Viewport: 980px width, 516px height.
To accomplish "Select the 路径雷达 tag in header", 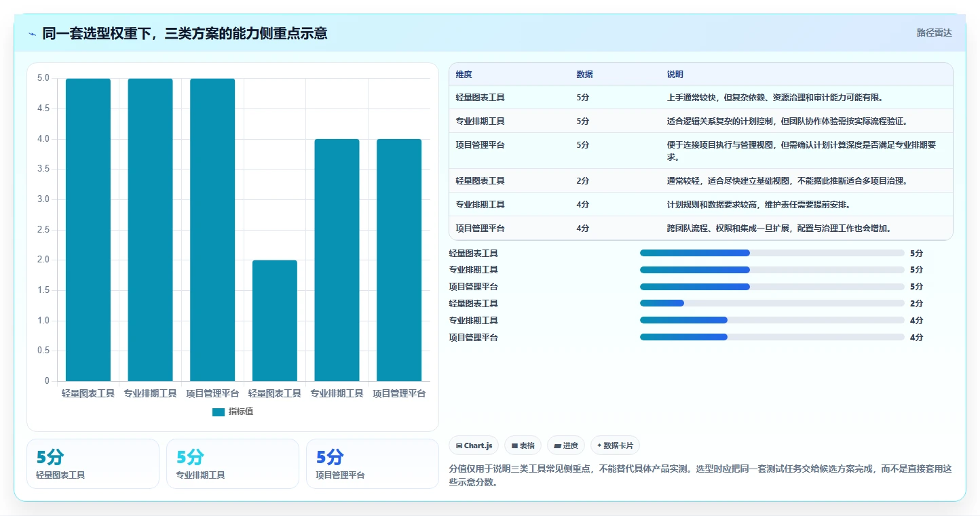I will point(934,33).
